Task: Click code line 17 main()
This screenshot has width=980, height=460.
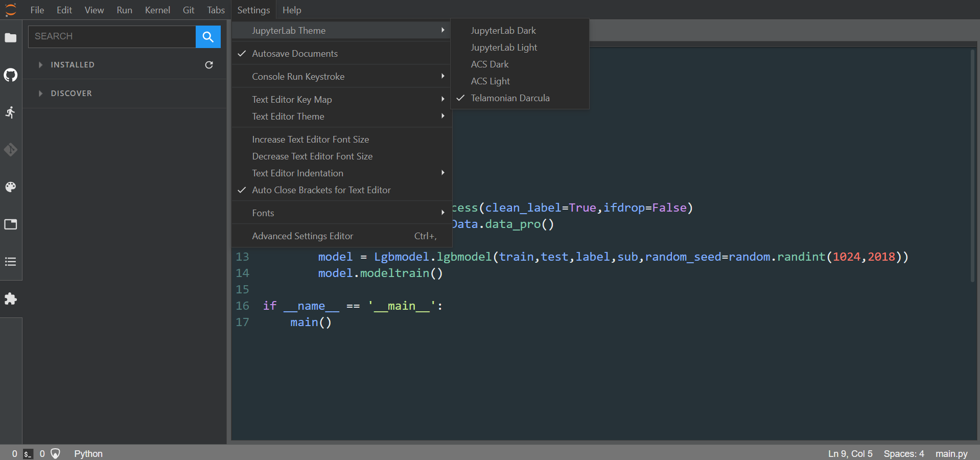Action: pyautogui.click(x=311, y=323)
